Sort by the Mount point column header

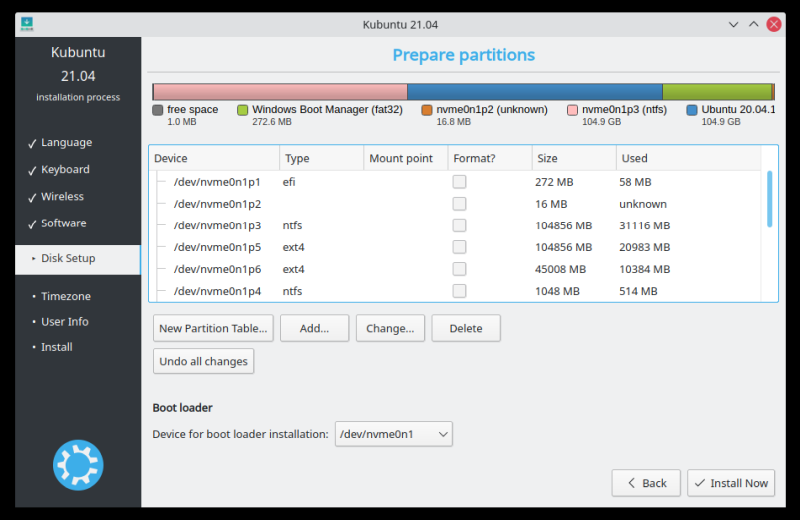pyautogui.click(x=406, y=158)
